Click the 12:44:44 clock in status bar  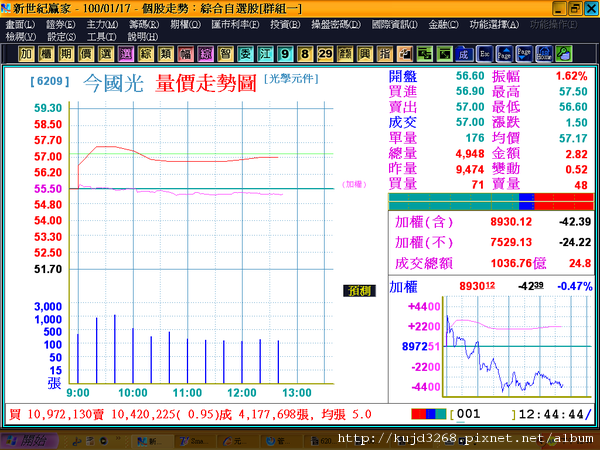pos(551,414)
